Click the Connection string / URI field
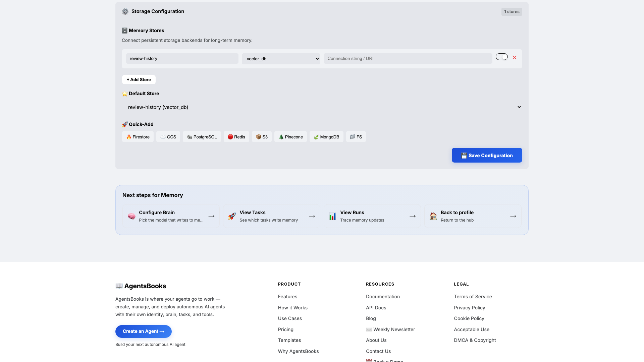Viewport: 644px width, 362px height. coord(408,59)
